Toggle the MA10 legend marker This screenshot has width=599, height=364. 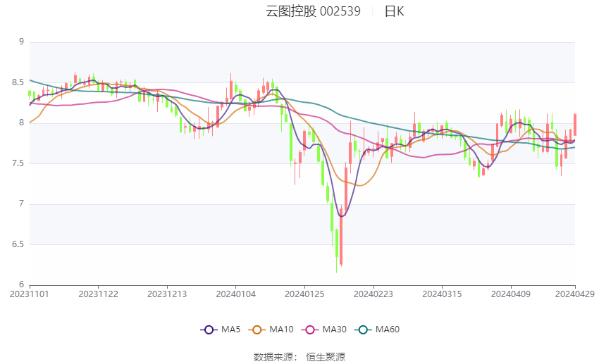(x=257, y=330)
